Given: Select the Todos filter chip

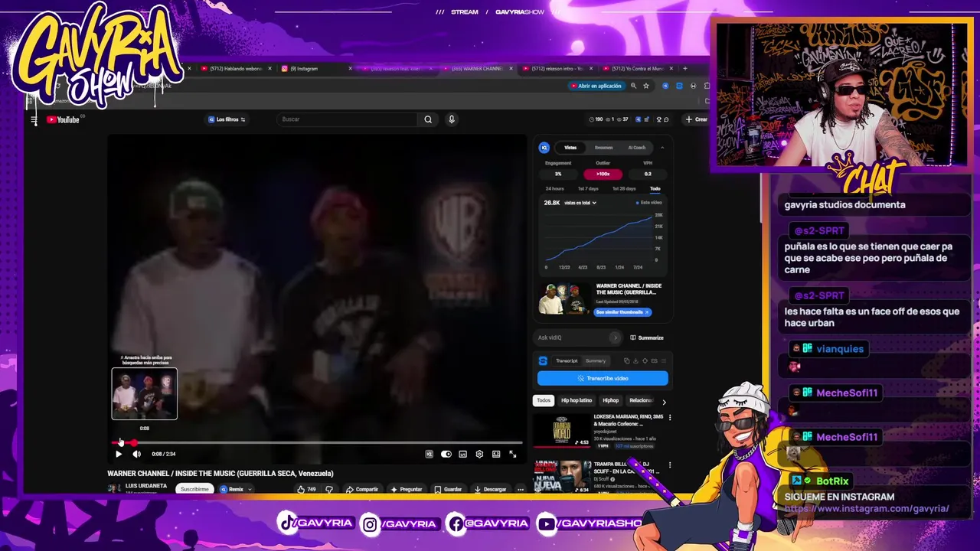Looking at the screenshot, I should (x=544, y=400).
